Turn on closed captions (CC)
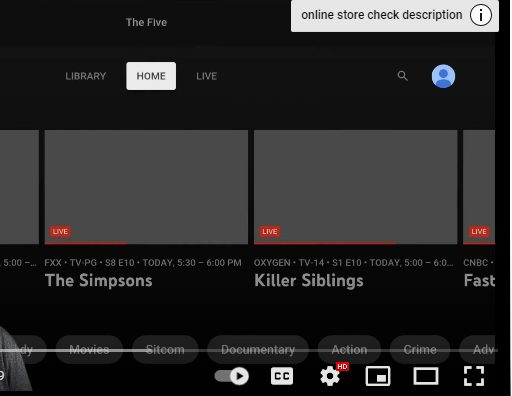The width and height of the screenshot is (512, 396). click(282, 376)
